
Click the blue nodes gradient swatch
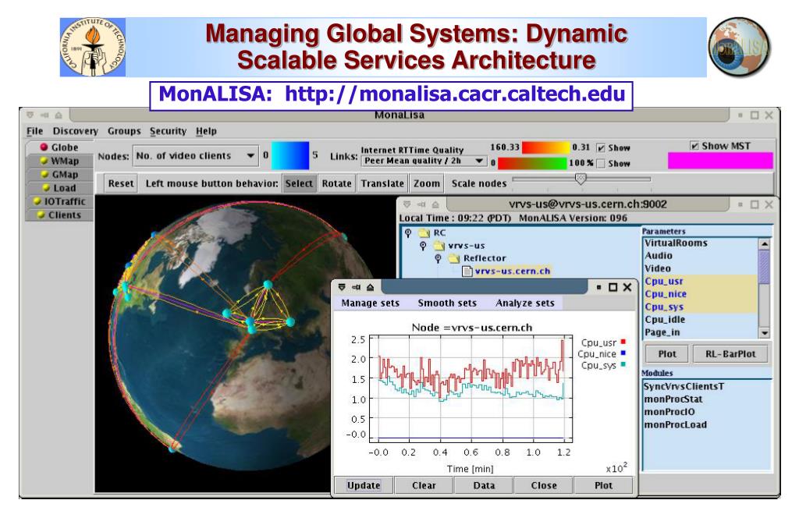[290, 155]
